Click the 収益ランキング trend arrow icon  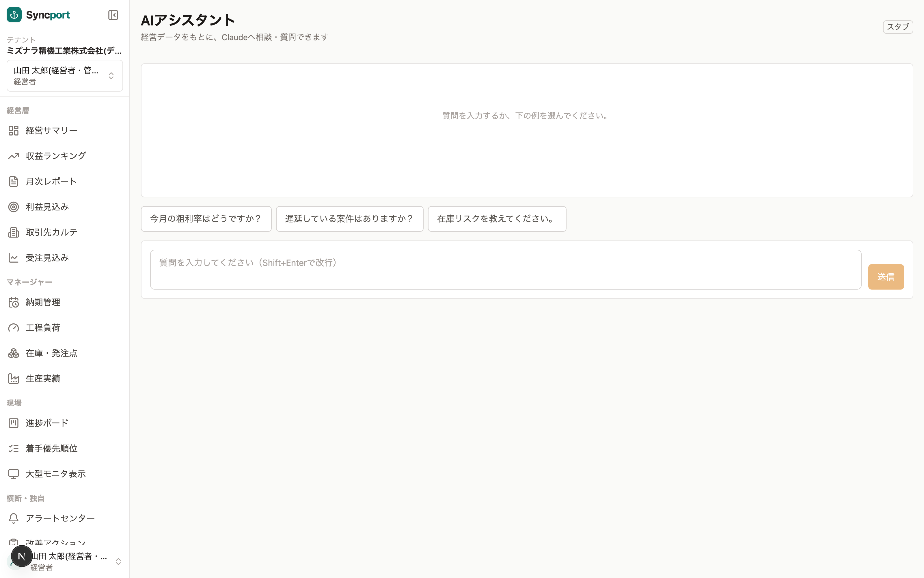[x=13, y=156]
